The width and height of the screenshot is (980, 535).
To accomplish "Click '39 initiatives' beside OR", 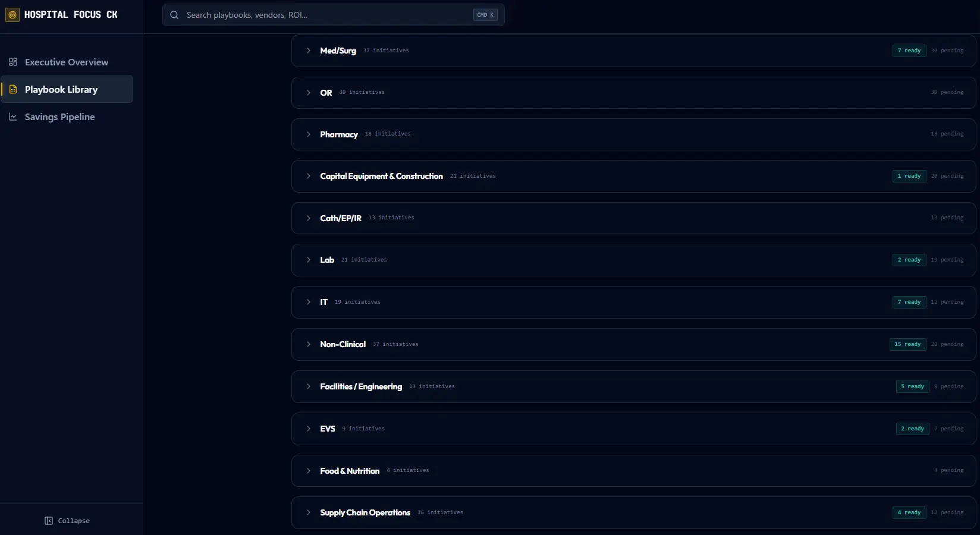I will (x=362, y=92).
